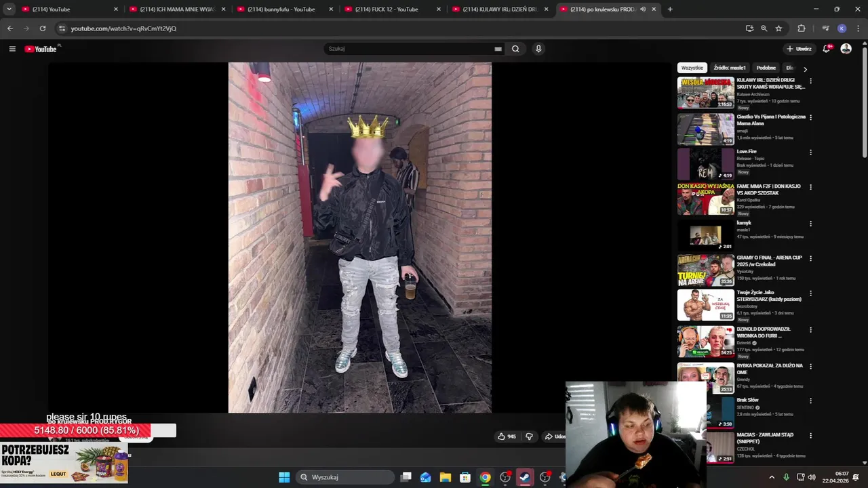Dislike the video with thumbs-down button
This screenshot has width=868, height=488.
(530, 436)
